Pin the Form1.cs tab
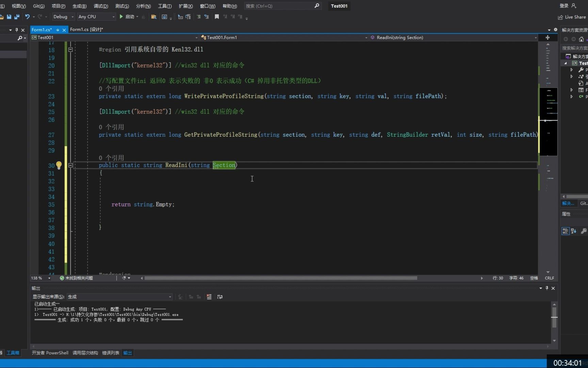Image resolution: width=588 pixels, height=368 pixels. pyautogui.click(x=58, y=30)
